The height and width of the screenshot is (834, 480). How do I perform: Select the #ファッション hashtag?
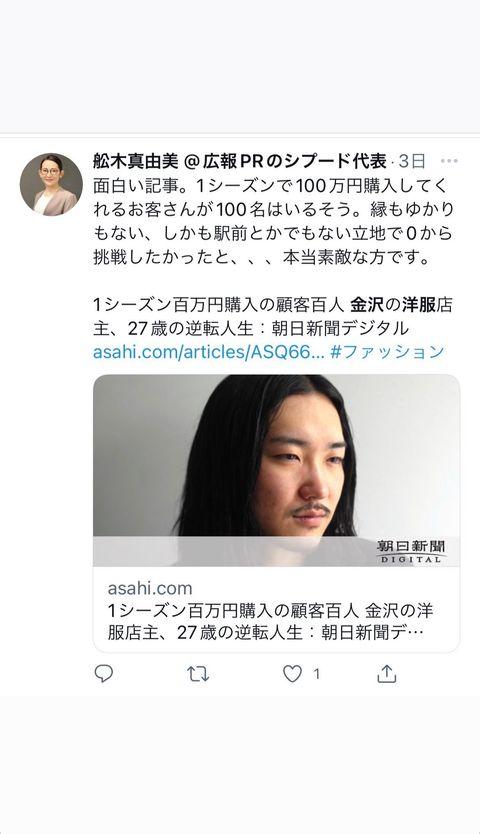(x=387, y=352)
